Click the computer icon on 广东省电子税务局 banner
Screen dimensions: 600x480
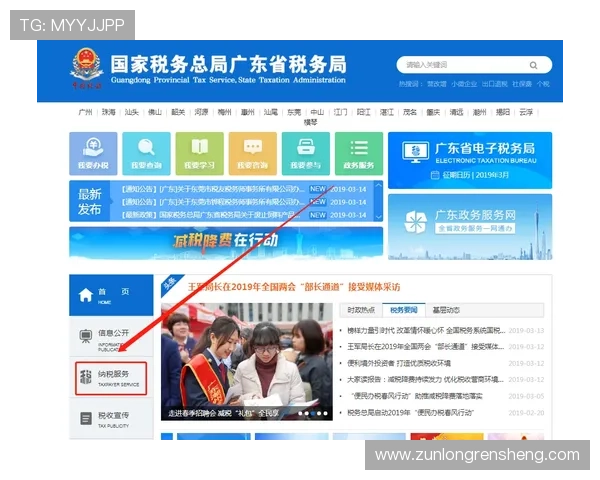pyautogui.click(x=416, y=152)
